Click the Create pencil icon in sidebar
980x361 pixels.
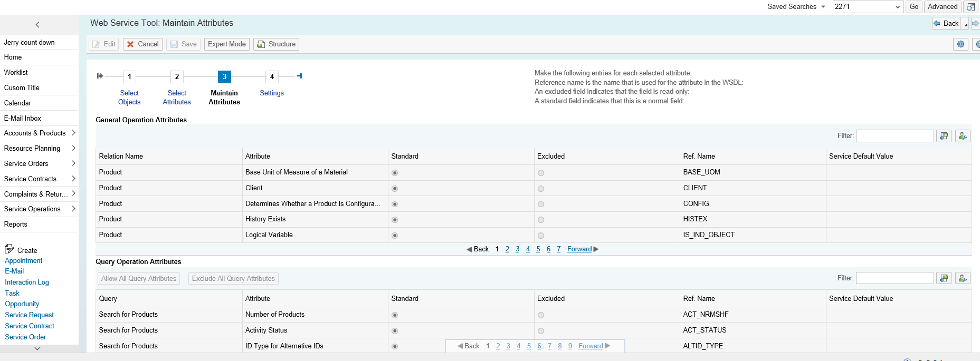9,249
